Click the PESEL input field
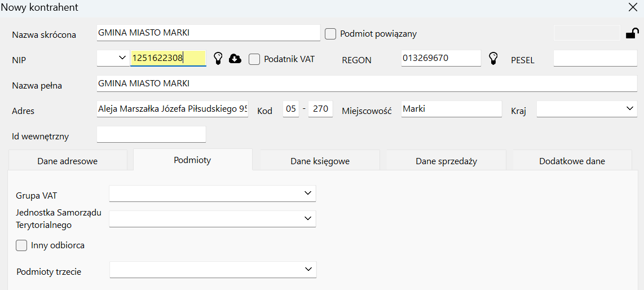This screenshot has width=644, height=290. tap(595, 58)
